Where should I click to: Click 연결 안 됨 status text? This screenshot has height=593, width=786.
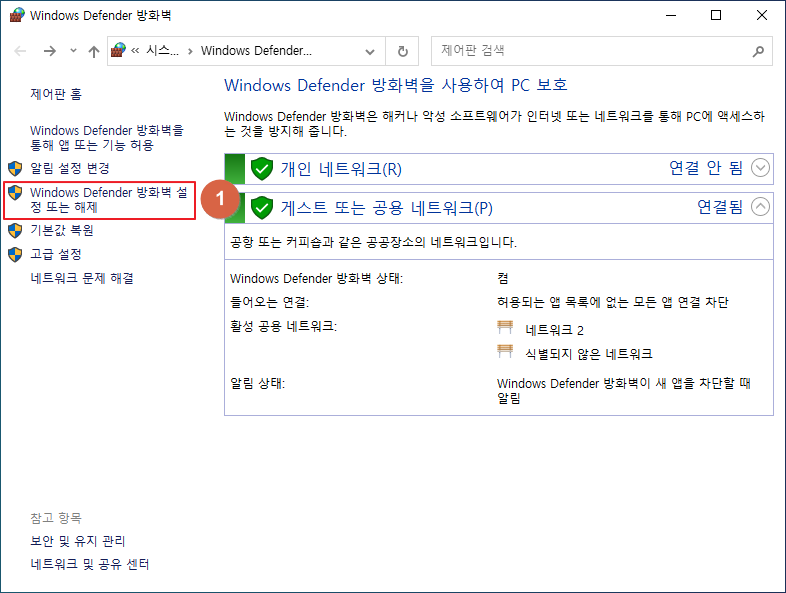(706, 168)
